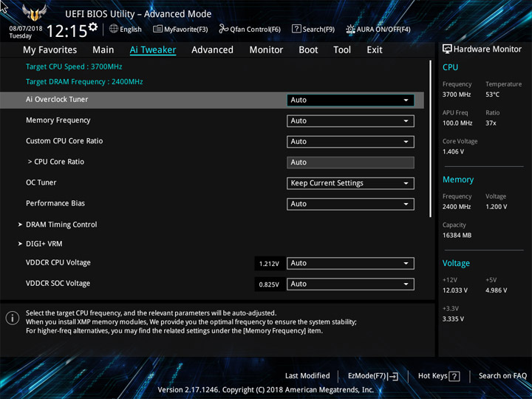
Task: Click the globe language icon
Action: [114, 29]
